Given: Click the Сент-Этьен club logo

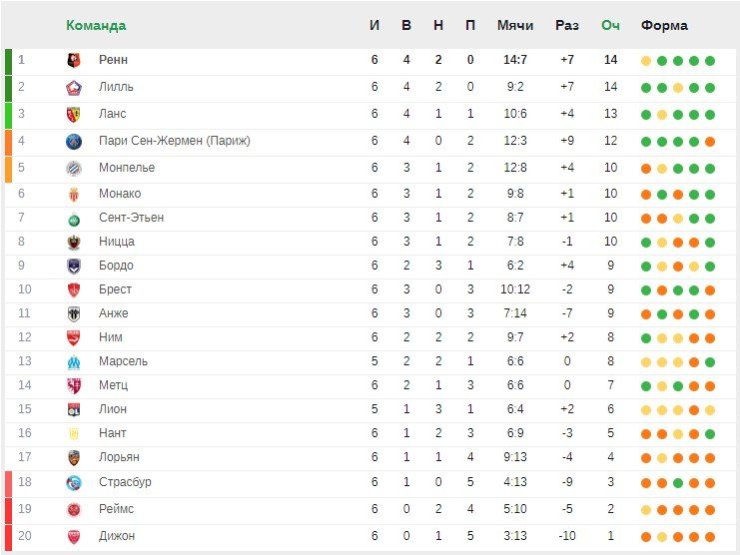Looking at the screenshot, I should pyautogui.click(x=74, y=219).
